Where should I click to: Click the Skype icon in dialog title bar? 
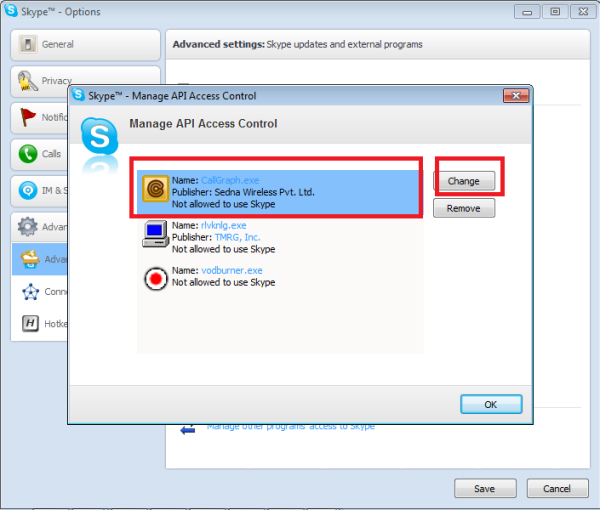coord(78,94)
